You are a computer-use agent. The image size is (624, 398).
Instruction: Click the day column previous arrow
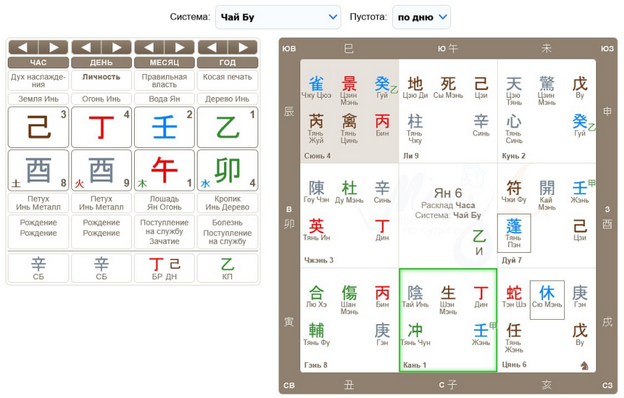coord(86,47)
